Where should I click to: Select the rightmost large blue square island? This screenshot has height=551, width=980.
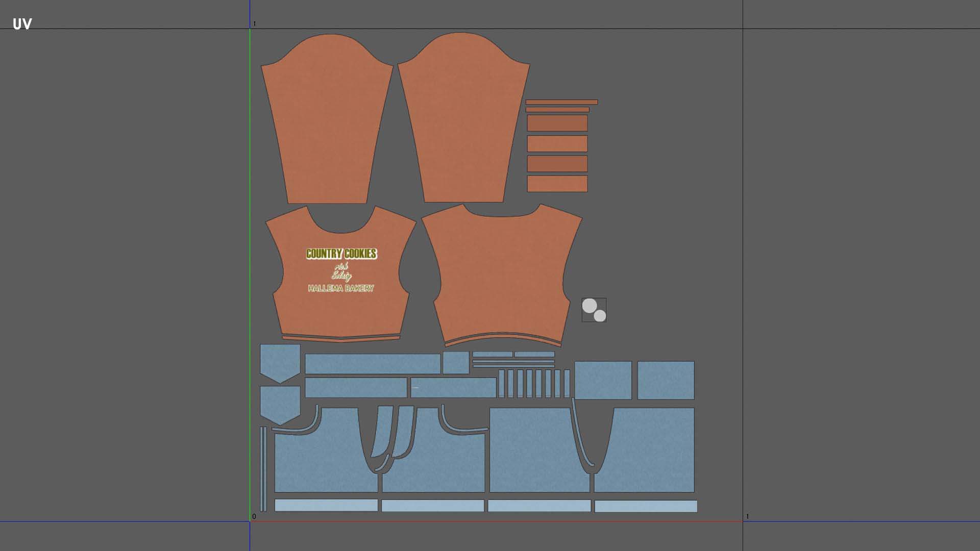(x=666, y=380)
